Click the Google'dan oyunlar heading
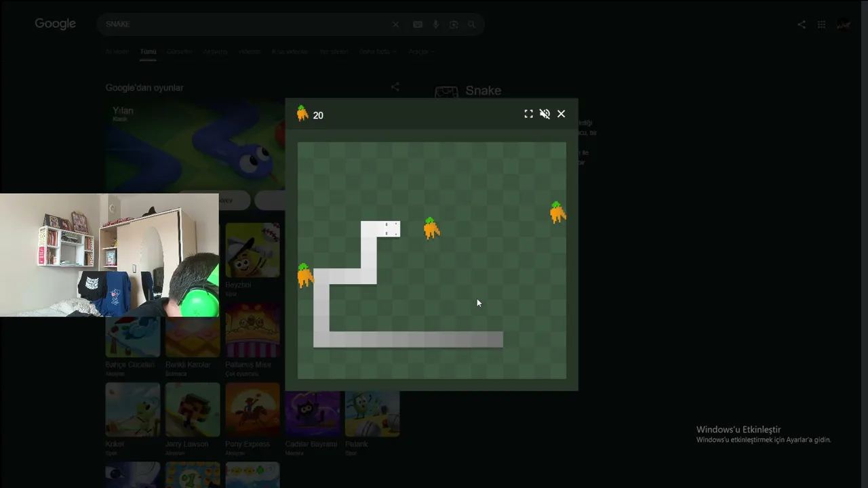 [x=144, y=87]
